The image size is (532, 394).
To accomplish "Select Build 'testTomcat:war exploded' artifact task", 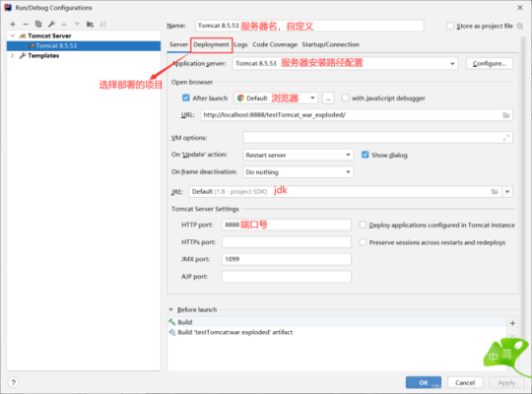I will (336, 332).
